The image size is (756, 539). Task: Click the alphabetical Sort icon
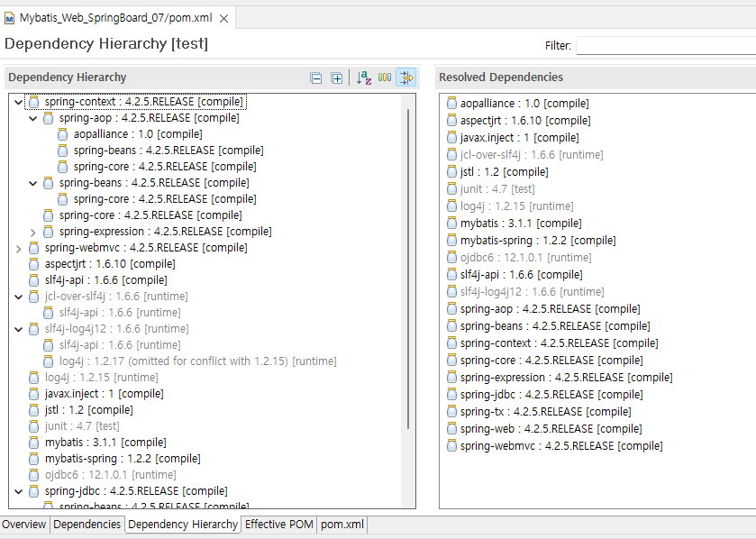click(363, 78)
